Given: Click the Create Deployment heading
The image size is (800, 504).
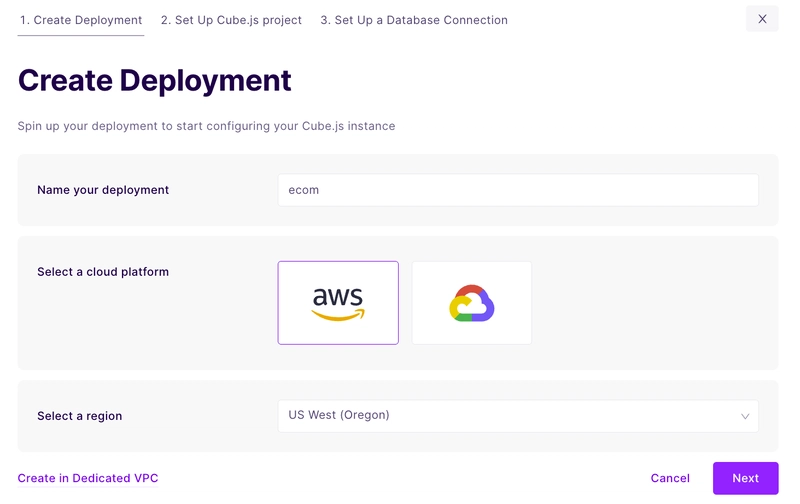Looking at the screenshot, I should [x=154, y=81].
